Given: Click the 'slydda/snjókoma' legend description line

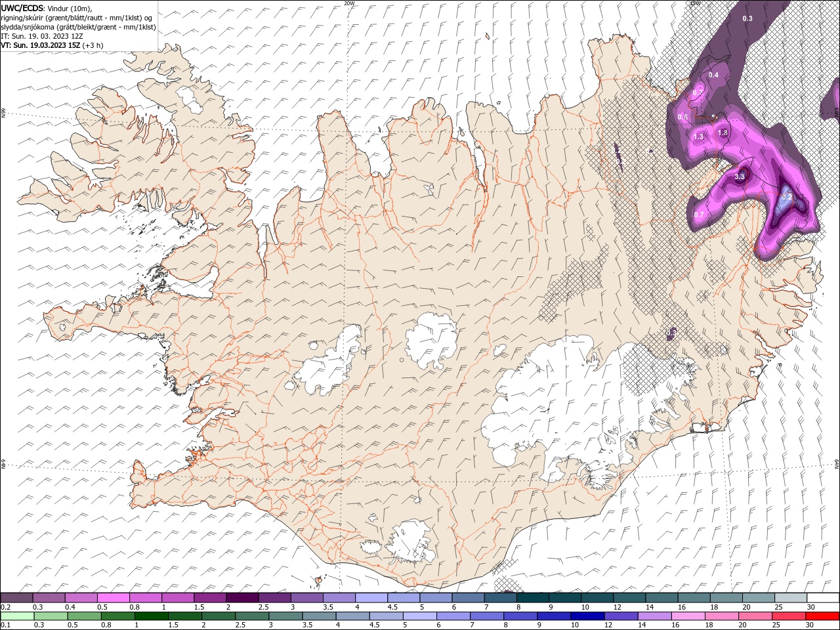Looking at the screenshot, I should [78, 27].
